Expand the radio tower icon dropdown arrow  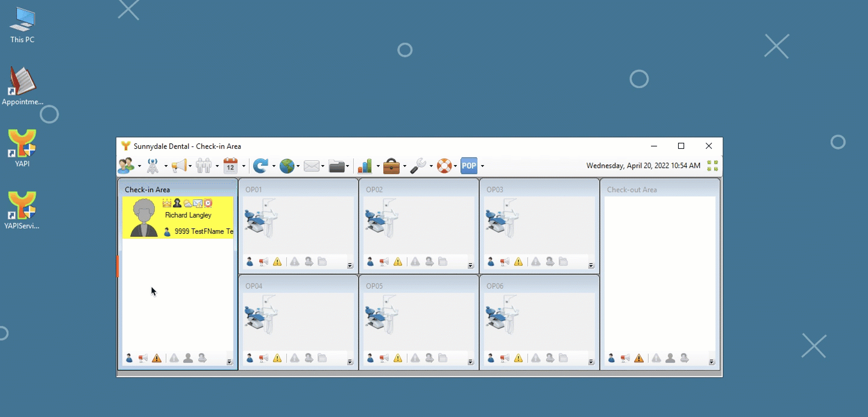(x=166, y=166)
